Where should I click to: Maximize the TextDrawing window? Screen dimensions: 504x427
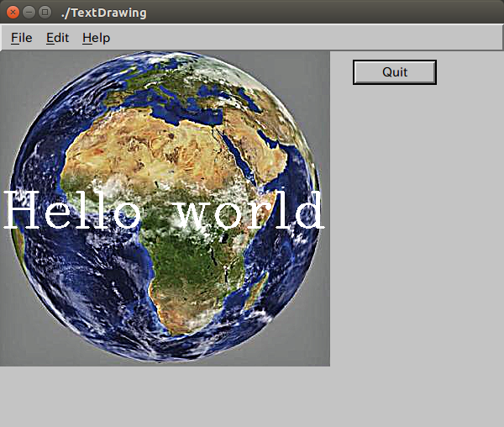point(45,13)
